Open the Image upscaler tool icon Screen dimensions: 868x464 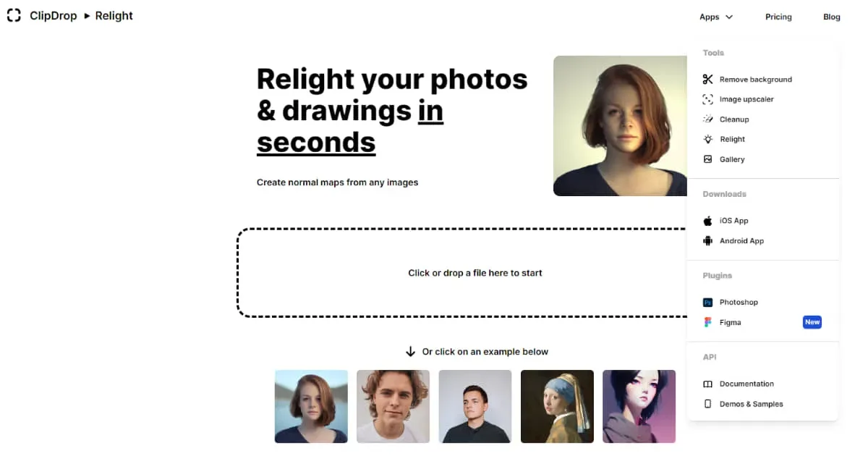tap(707, 99)
